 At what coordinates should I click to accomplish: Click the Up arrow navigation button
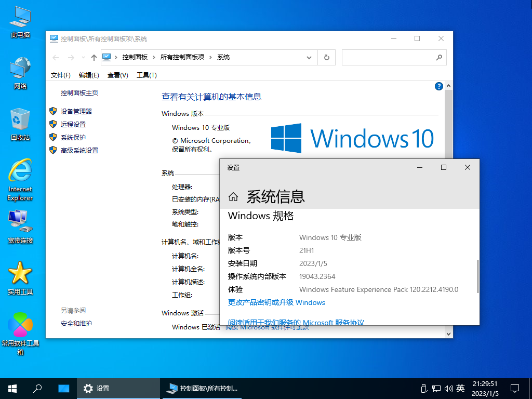[94, 58]
